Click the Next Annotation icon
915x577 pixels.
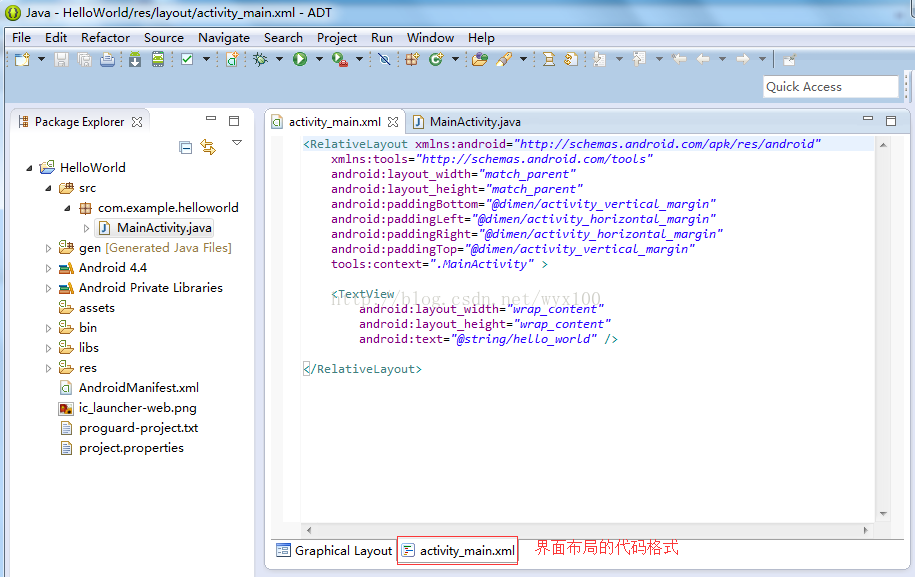599,60
